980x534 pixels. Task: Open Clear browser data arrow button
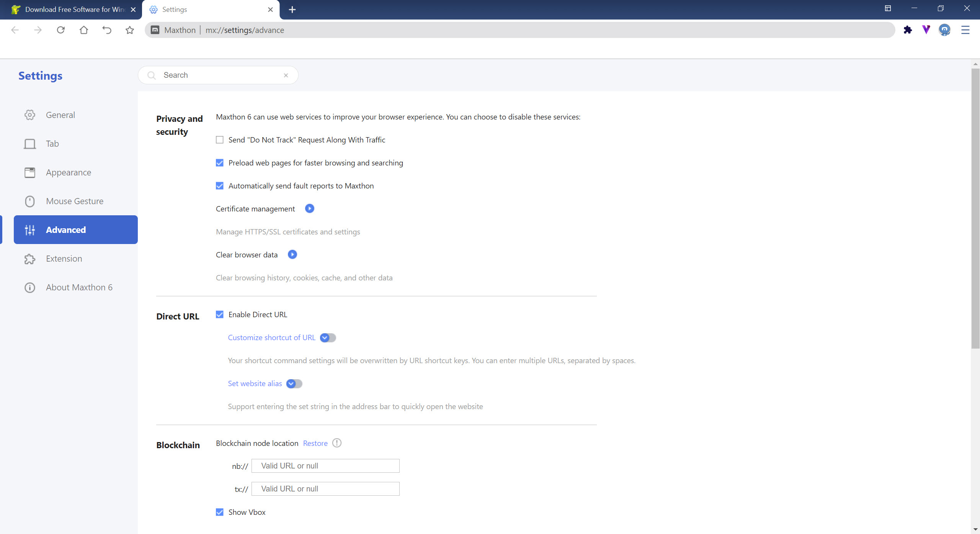tap(292, 254)
